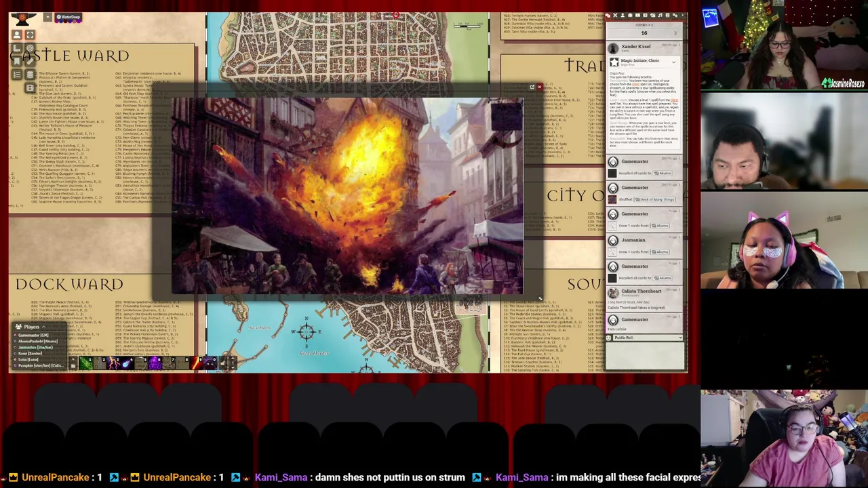This screenshot has width=868, height=488.
Task: Open the Rollable Tables sidebar tab
Action: click(645, 16)
